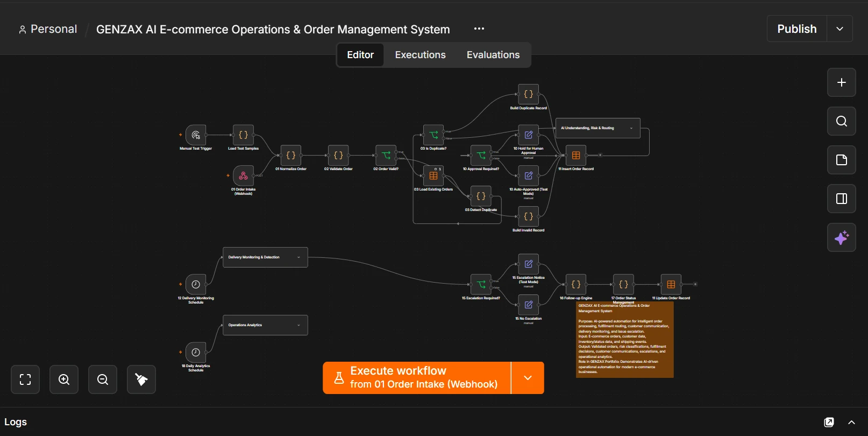Fit workflow to view

point(25,379)
